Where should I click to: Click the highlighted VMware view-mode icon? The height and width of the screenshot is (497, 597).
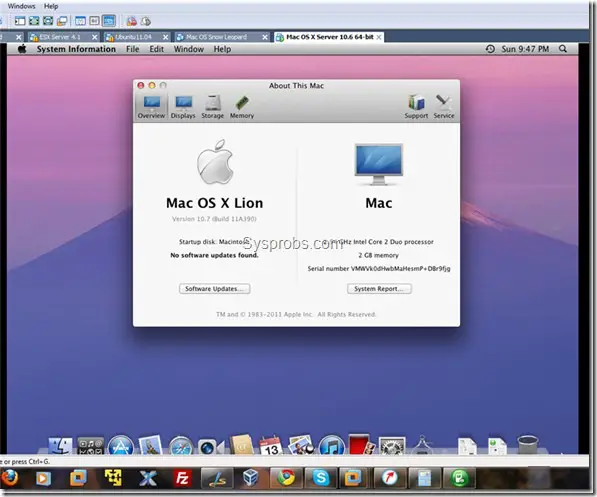click(109, 21)
